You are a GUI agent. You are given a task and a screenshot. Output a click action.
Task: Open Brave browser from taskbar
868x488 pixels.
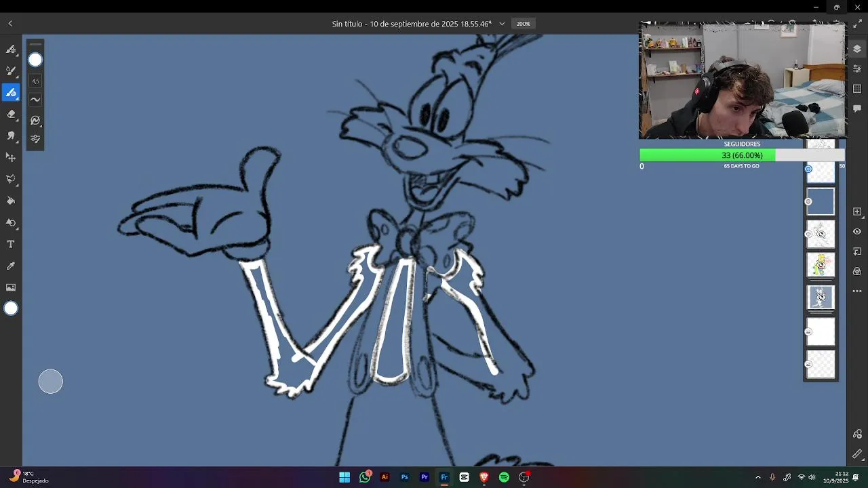484,477
